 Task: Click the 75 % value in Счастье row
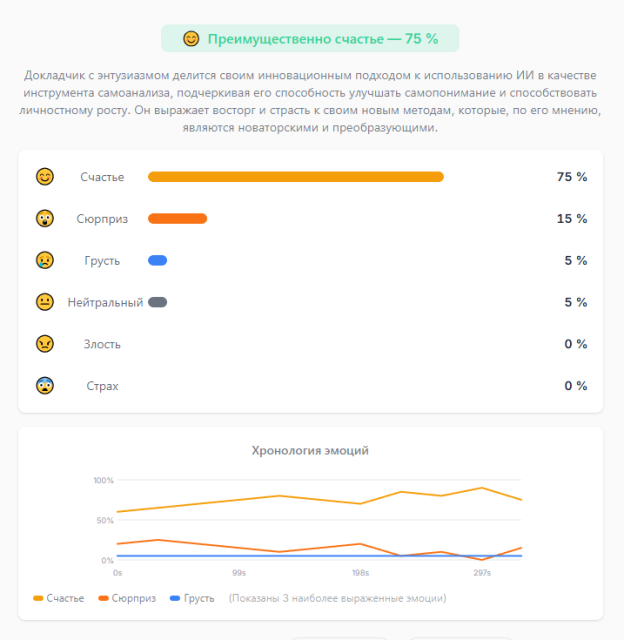click(572, 177)
